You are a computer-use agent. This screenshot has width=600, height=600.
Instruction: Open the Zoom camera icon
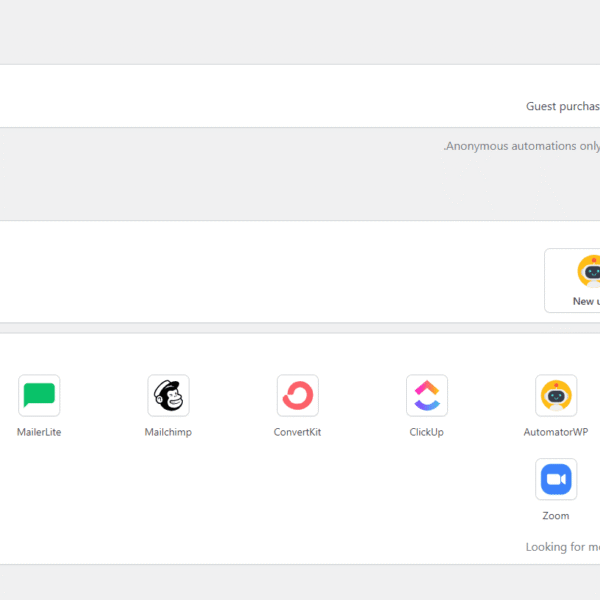(556, 480)
